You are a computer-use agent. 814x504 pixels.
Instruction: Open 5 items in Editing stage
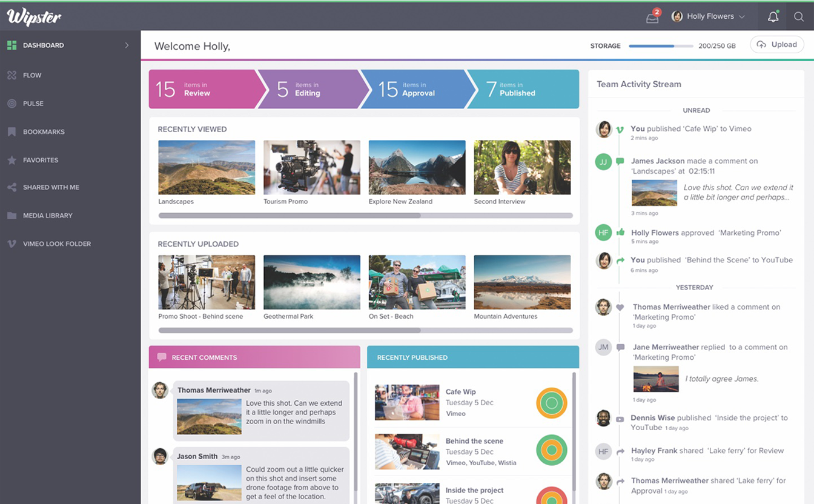pyautogui.click(x=312, y=89)
